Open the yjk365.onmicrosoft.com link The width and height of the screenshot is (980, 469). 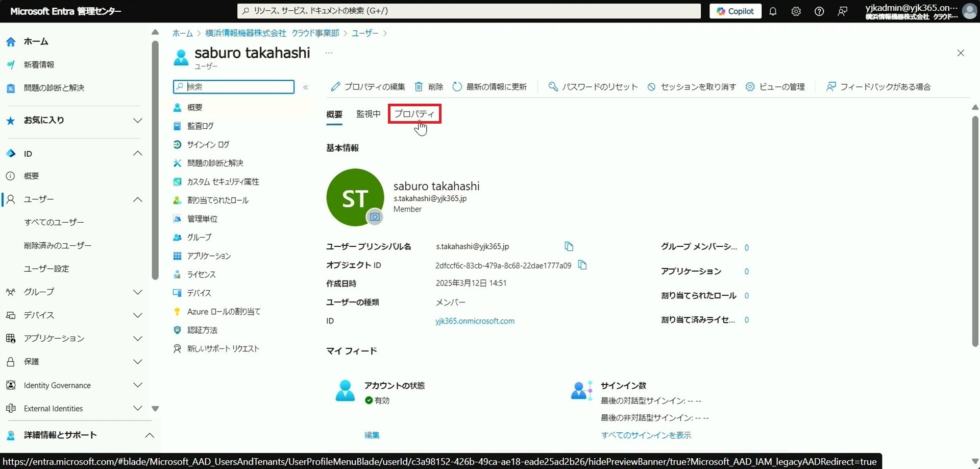point(475,321)
